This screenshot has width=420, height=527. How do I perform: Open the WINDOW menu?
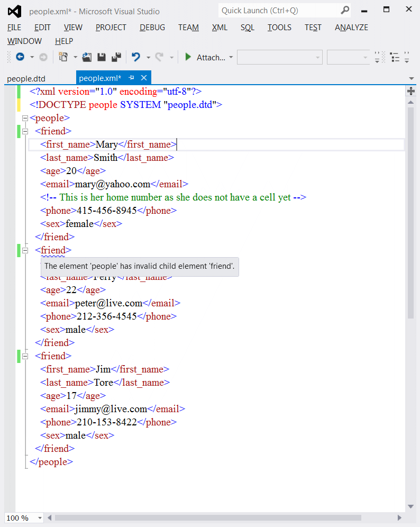point(24,41)
